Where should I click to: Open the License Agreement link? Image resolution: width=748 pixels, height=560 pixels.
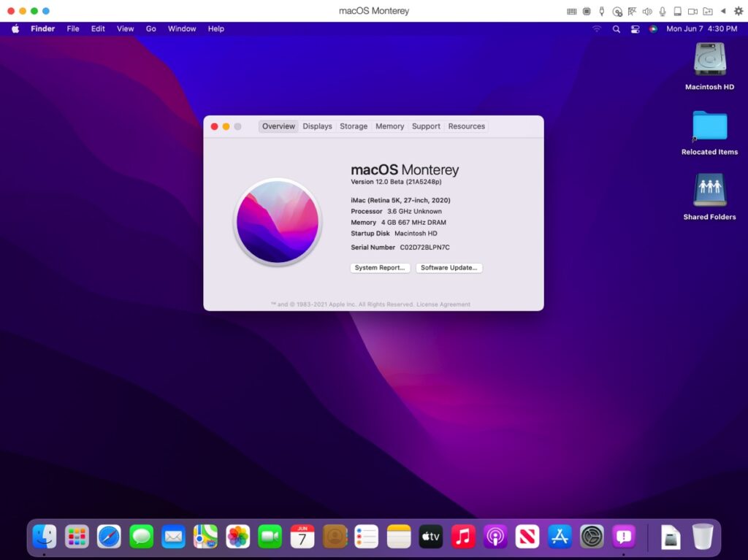click(x=443, y=304)
